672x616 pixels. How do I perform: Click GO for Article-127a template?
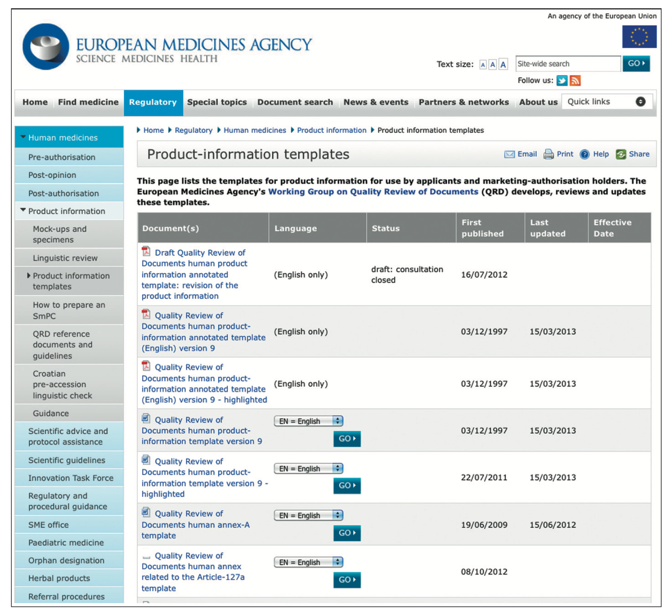click(347, 580)
